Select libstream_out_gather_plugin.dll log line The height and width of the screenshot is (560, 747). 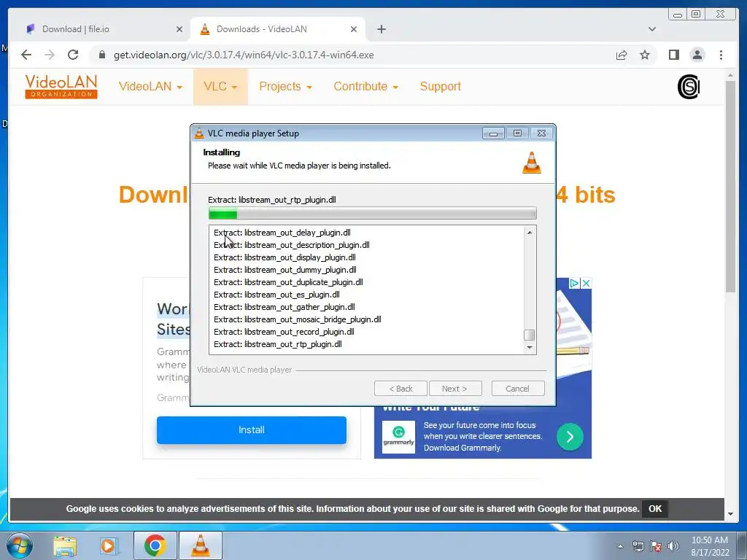click(284, 307)
